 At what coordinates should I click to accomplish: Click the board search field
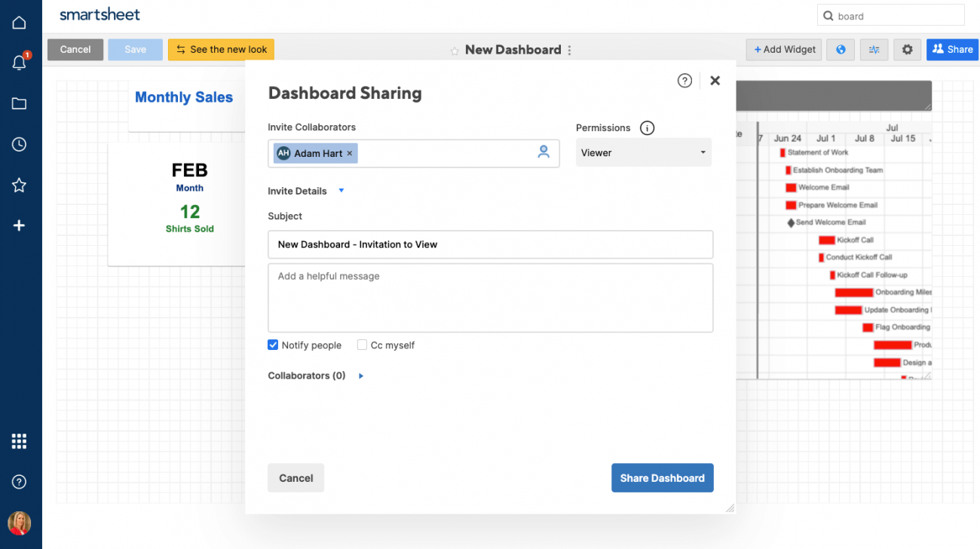tap(890, 15)
